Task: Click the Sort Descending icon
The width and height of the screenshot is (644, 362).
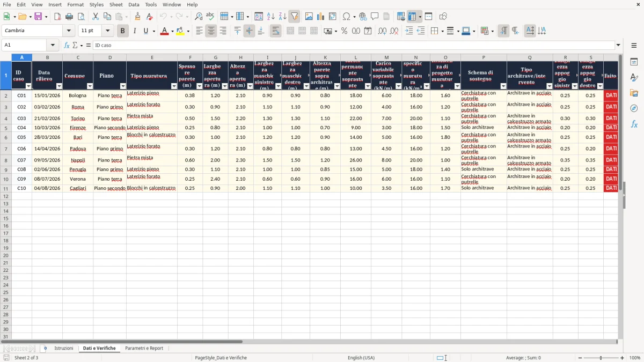Action: pos(283,17)
